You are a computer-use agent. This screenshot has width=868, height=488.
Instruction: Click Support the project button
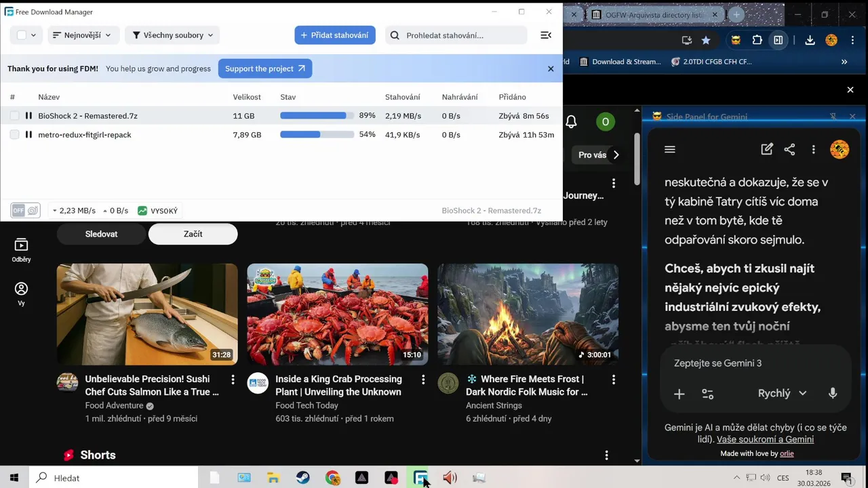point(265,68)
